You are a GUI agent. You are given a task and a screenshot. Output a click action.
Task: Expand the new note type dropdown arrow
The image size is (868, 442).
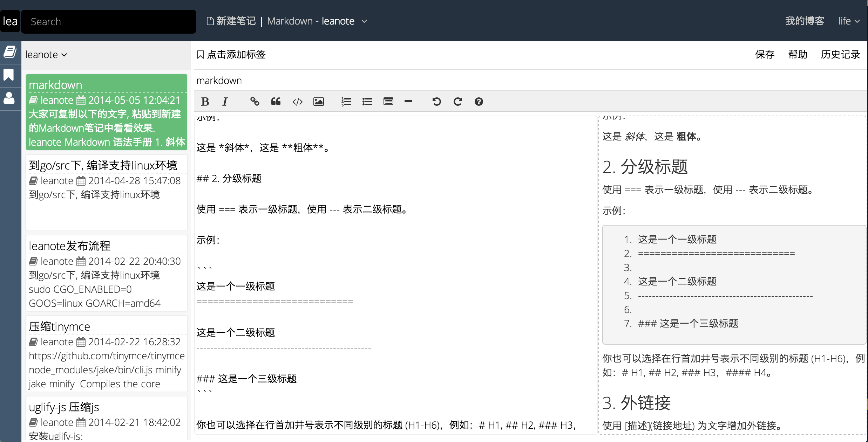tap(364, 21)
